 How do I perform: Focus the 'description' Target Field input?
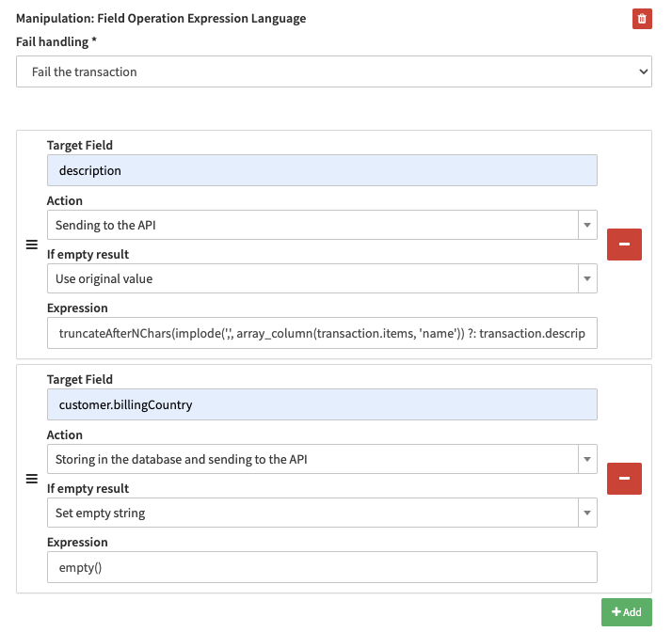click(321, 170)
